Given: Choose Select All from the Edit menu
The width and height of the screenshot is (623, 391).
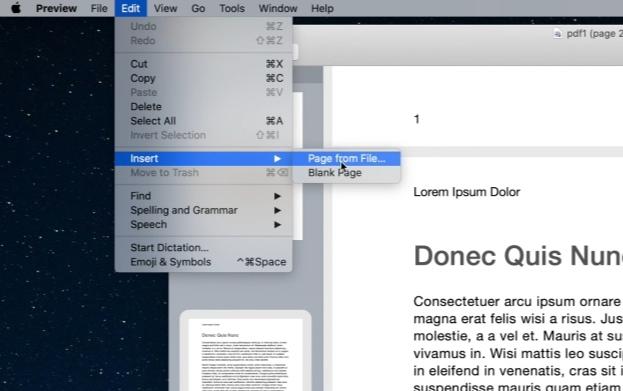Looking at the screenshot, I should [203, 121].
